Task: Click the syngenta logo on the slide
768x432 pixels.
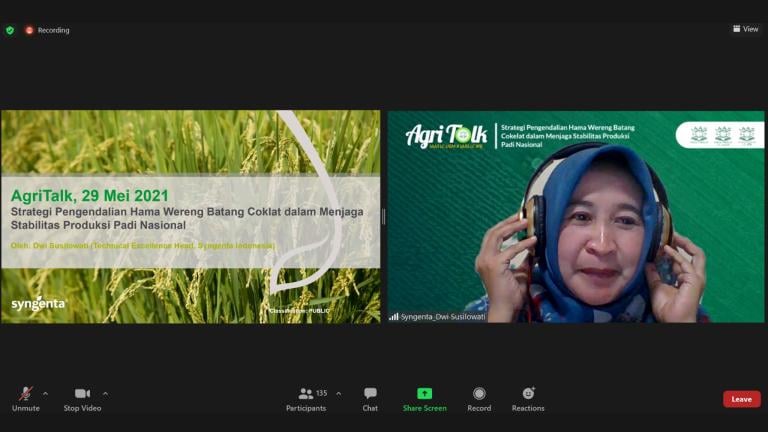Action: point(38,304)
